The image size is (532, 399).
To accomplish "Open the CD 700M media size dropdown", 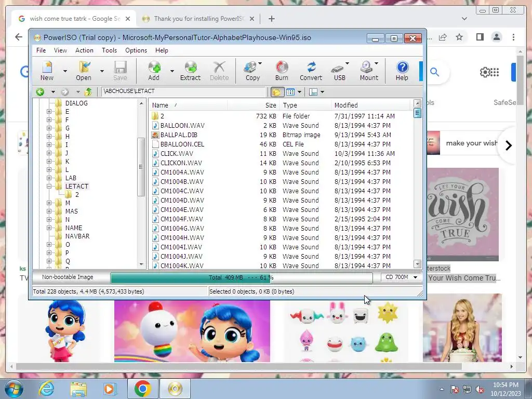I will [x=415, y=277].
